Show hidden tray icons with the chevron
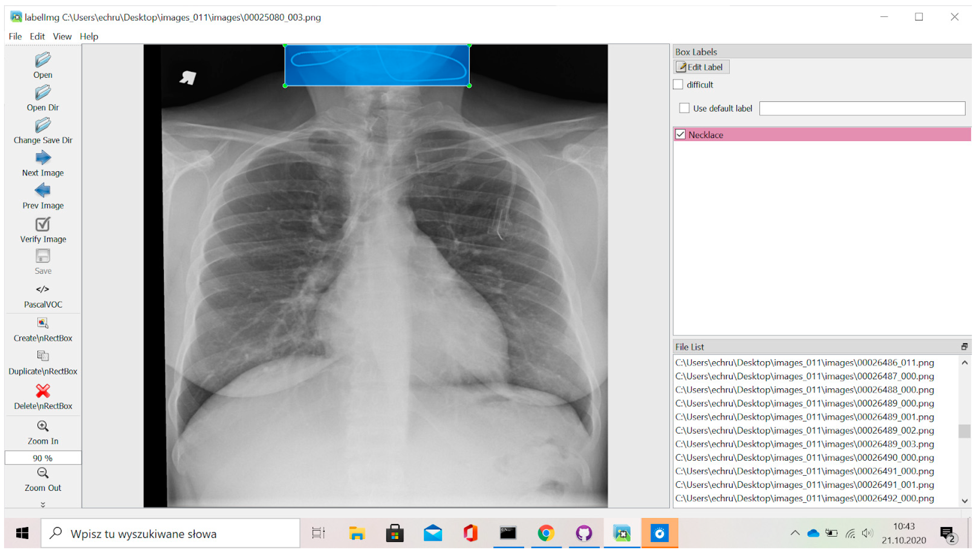The image size is (980, 556). point(795,533)
